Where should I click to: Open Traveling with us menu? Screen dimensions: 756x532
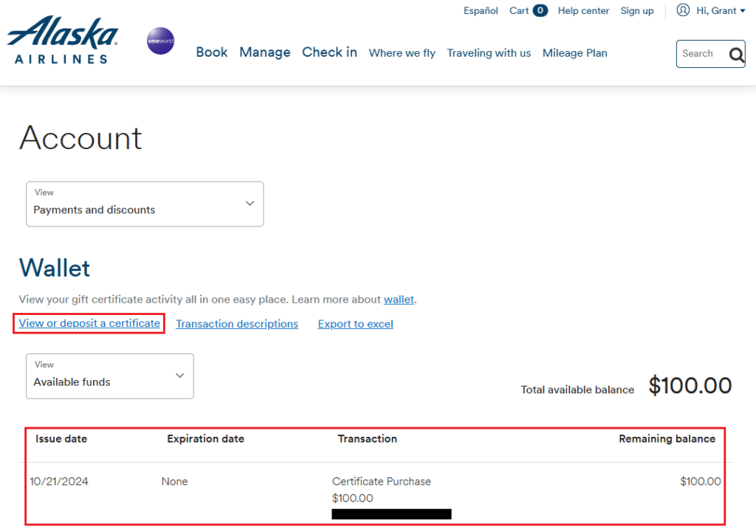(489, 53)
